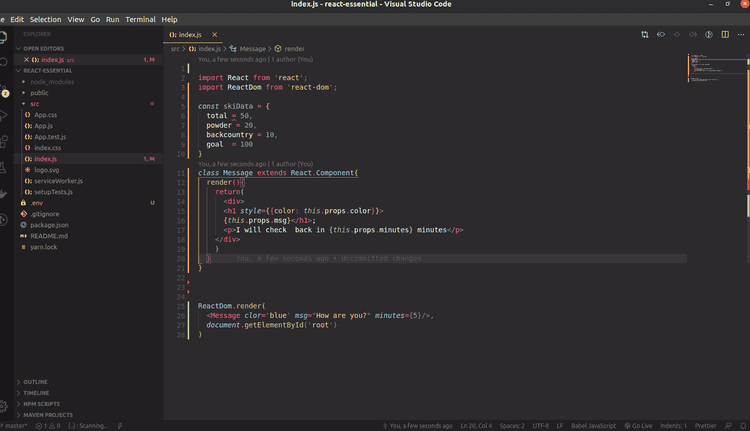The width and height of the screenshot is (750, 431).
Task: Close index.js entry in Open Editors
Action: (x=26, y=60)
